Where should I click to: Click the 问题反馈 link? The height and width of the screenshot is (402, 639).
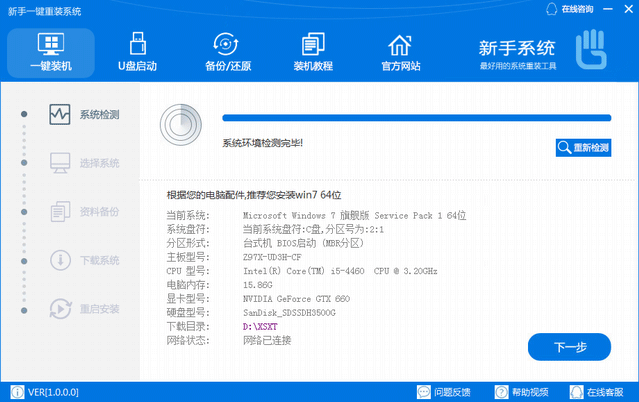(x=452, y=392)
